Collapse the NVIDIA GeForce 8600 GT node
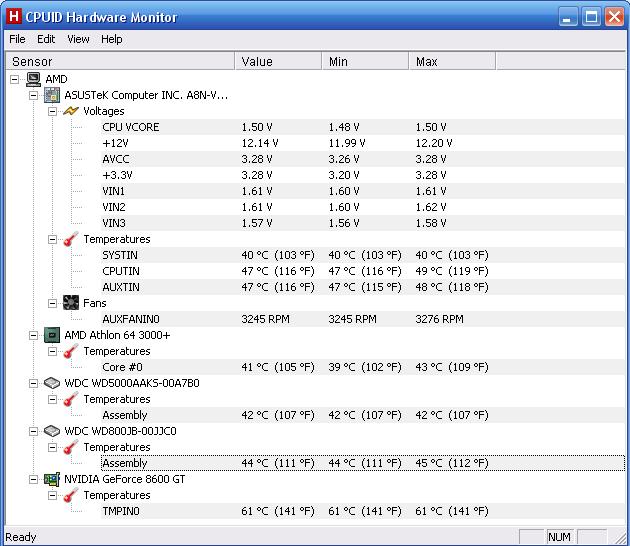 [x=33, y=479]
